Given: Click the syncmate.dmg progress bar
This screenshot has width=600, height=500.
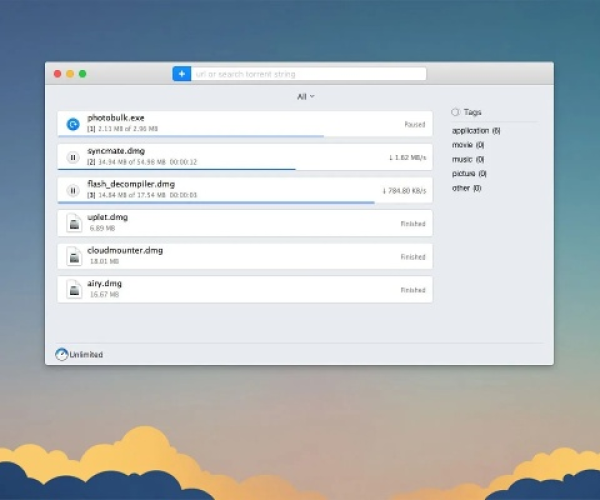Looking at the screenshot, I should coord(177,169).
